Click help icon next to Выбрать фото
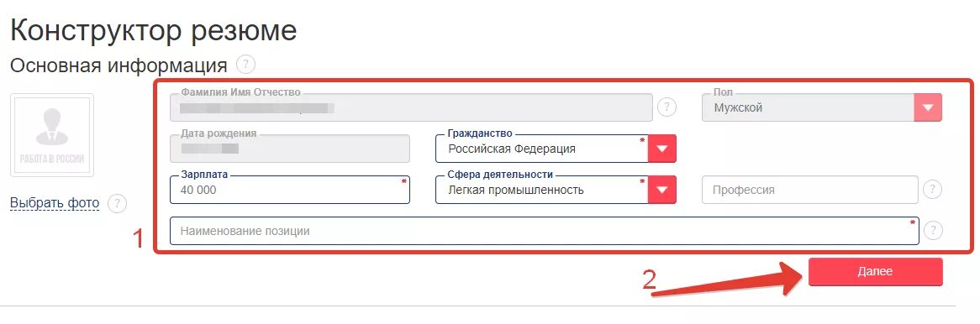 pyautogui.click(x=118, y=203)
